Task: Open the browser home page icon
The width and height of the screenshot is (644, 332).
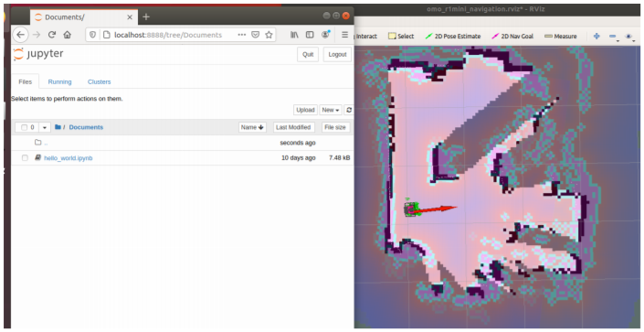Action: pyautogui.click(x=68, y=35)
